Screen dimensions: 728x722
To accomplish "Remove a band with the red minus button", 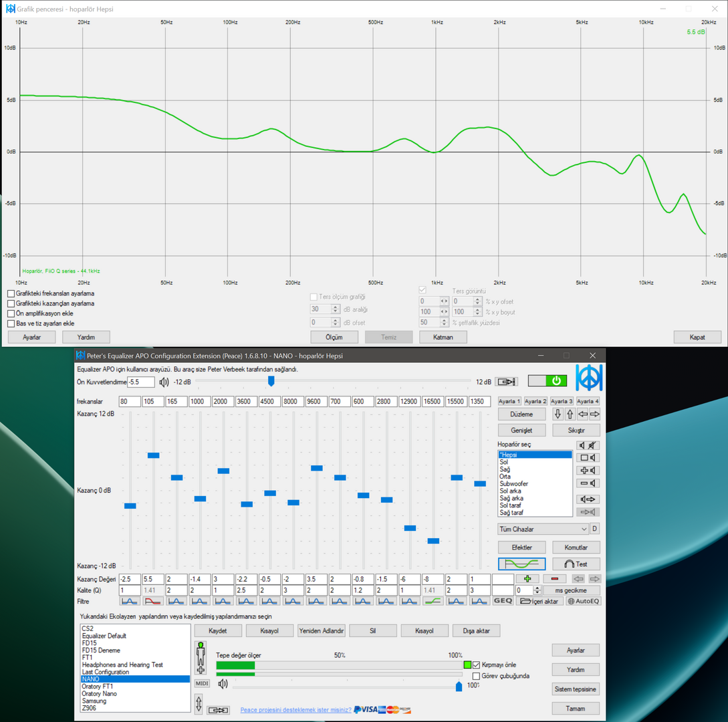I will [554, 578].
